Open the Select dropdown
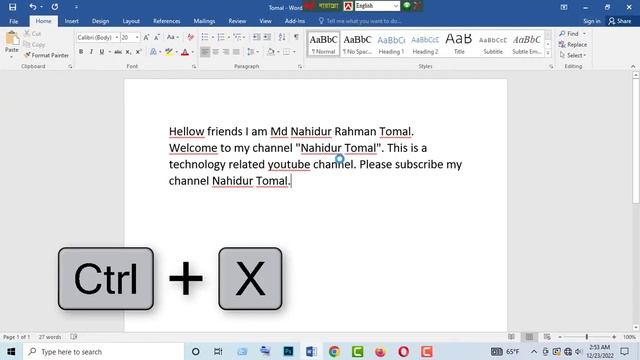The image size is (640, 360). coord(573,55)
